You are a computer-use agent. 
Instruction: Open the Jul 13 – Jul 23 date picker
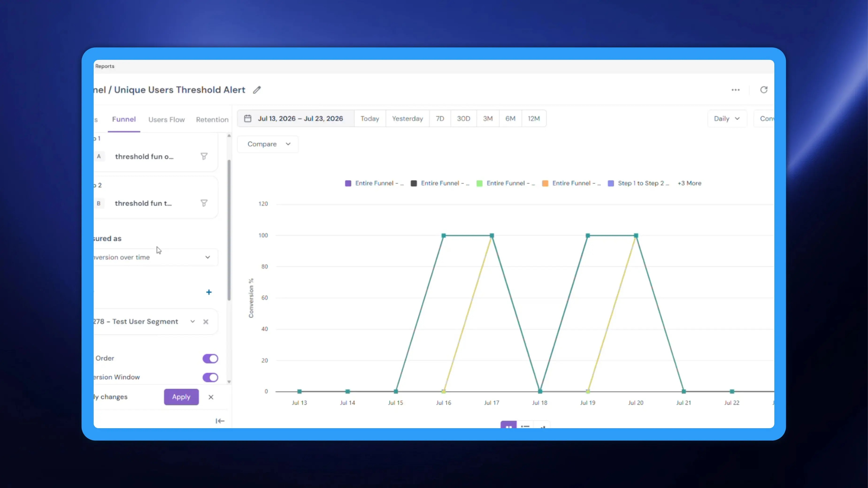296,118
